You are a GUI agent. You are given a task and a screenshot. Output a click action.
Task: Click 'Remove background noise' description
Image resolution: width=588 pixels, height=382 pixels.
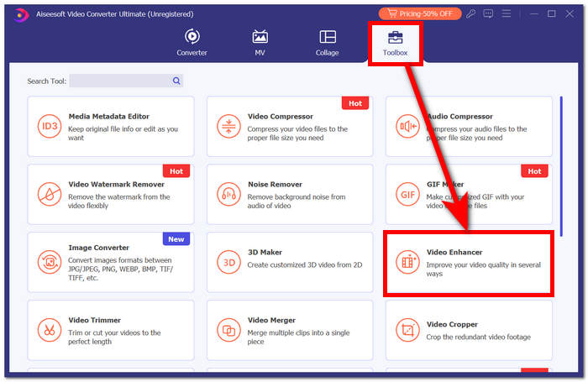pos(297,201)
